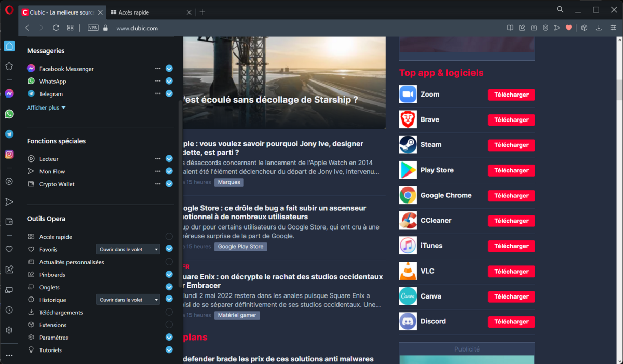
Task: Open Facebook Messenger in the sidebar
Action: [9, 93]
